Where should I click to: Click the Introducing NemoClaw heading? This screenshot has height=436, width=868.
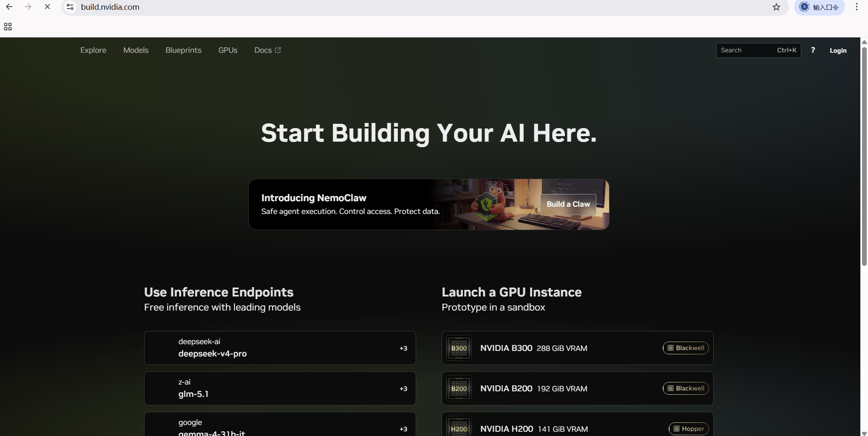[314, 198]
